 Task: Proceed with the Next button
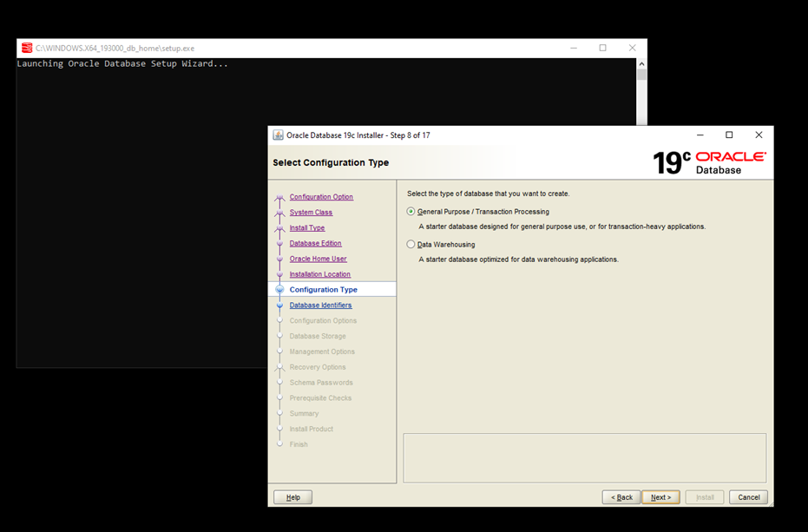click(660, 497)
